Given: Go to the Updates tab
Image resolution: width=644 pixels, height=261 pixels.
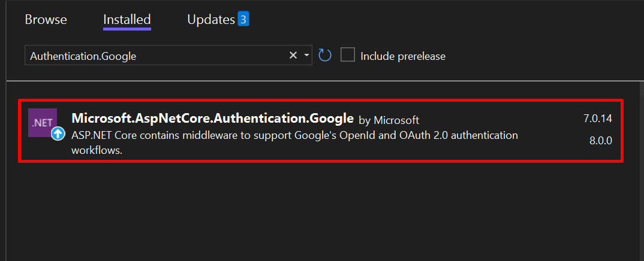Looking at the screenshot, I should click(211, 20).
